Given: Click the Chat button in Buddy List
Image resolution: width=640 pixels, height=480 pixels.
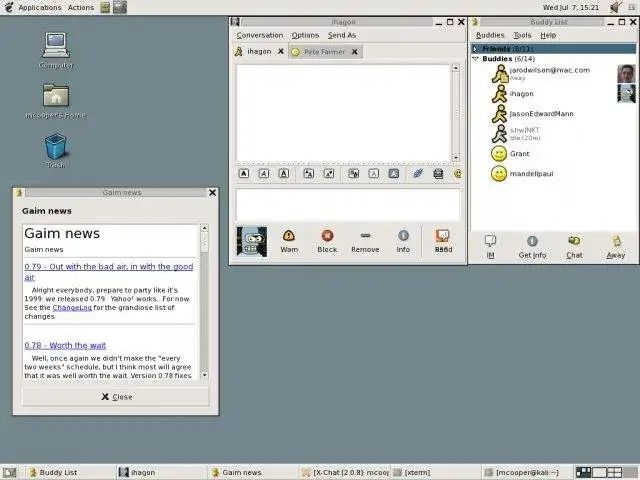Looking at the screenshot, I should pyautogui.click(x=574, y=247).
